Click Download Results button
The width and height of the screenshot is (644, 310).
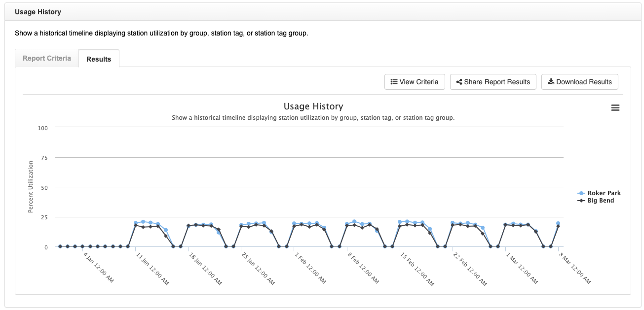[x=580, y=82]
